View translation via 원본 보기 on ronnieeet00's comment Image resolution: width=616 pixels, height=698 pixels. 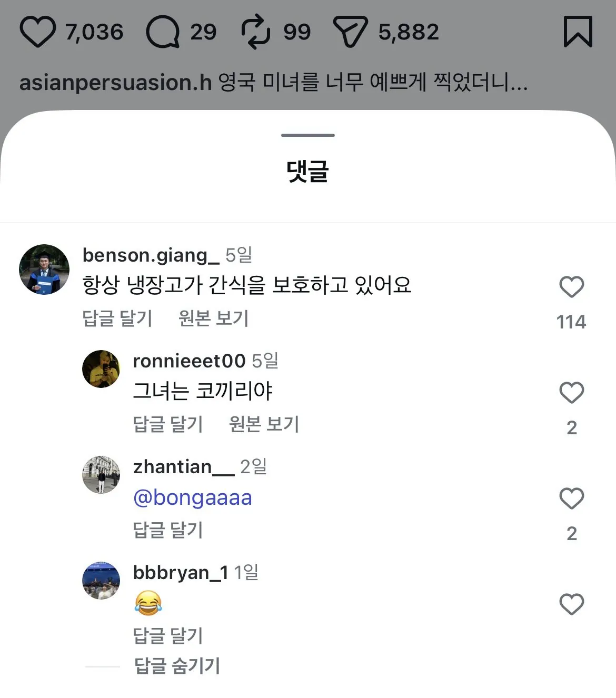(x=264, y=424)
